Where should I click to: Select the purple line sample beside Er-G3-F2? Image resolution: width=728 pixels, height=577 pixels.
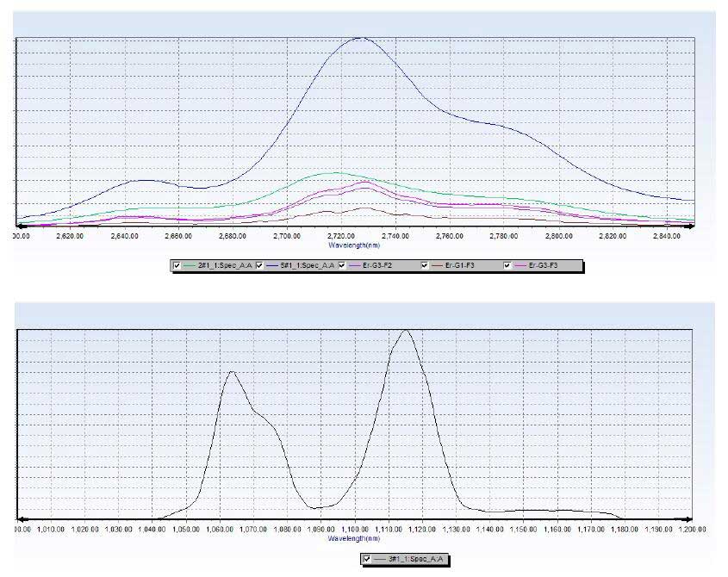click(x=353, y=265)
